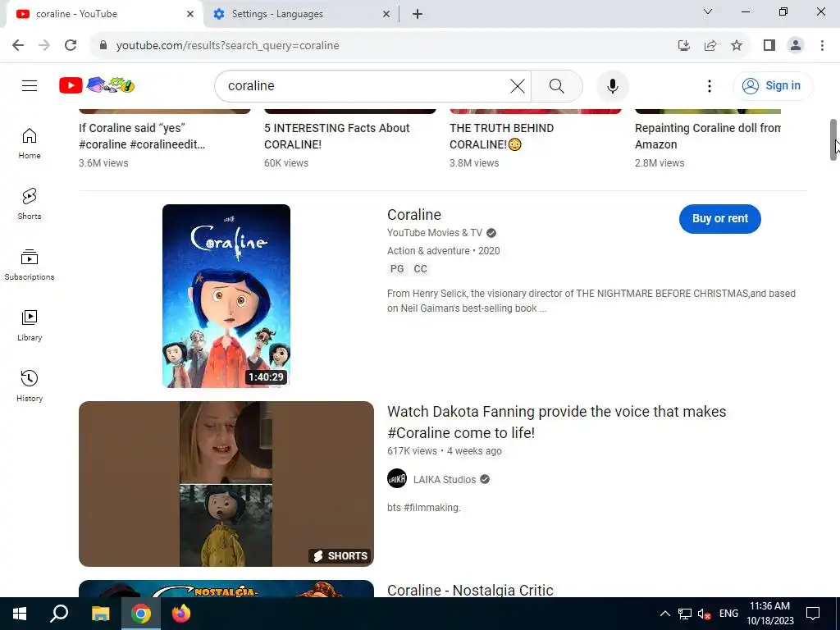Open the YouTube guide hamburger menu
The height and width of the screenshot is (630, 840).
pos(30,85)
